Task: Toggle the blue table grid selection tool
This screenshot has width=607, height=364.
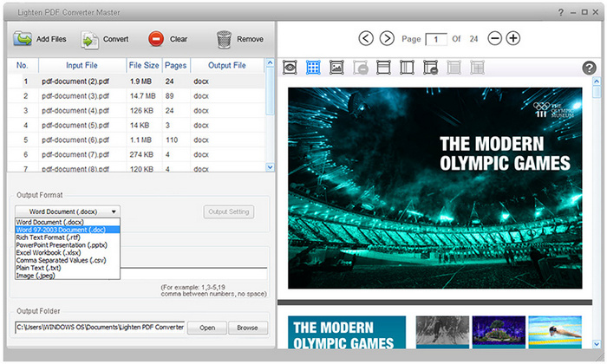Action: coord(313,67)
